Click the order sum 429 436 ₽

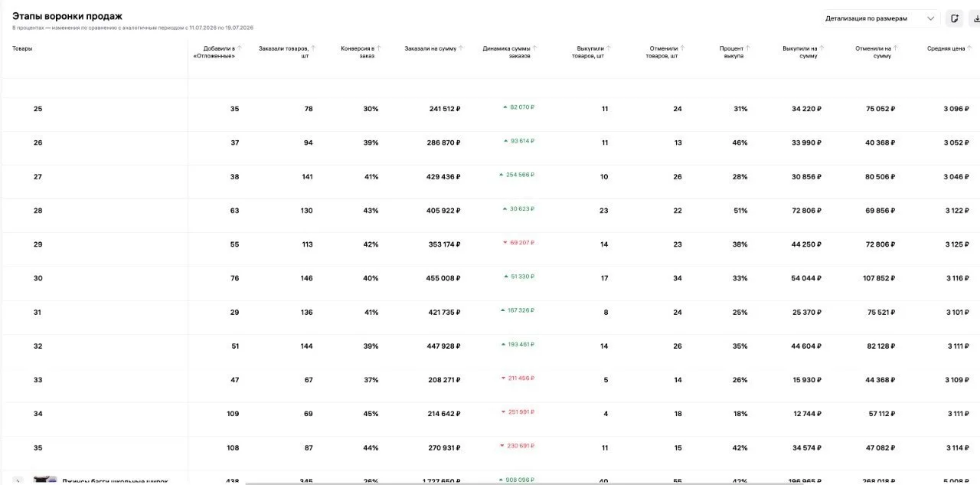pyautogui.click(x=444, y=177)
